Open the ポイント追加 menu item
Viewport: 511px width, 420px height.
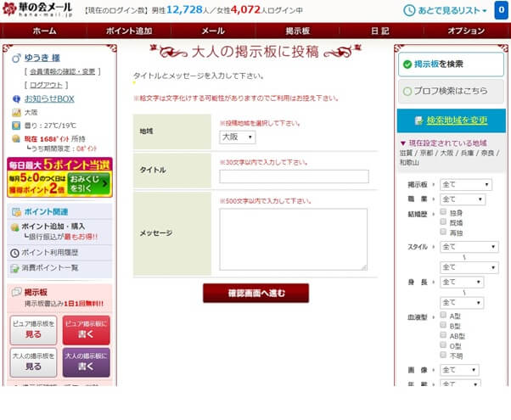tap(129, 31)
